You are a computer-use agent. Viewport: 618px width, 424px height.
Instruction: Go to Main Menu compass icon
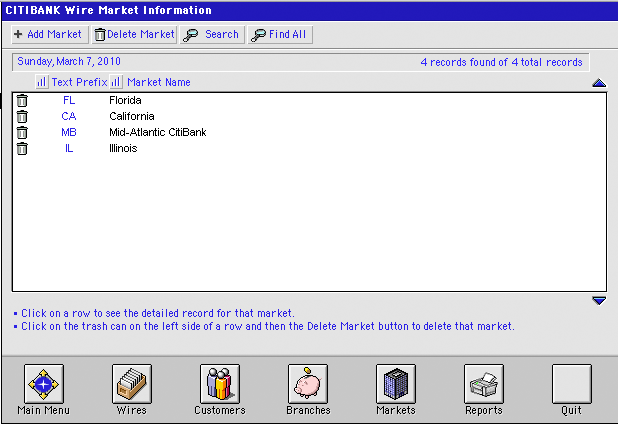coord(43,383)
